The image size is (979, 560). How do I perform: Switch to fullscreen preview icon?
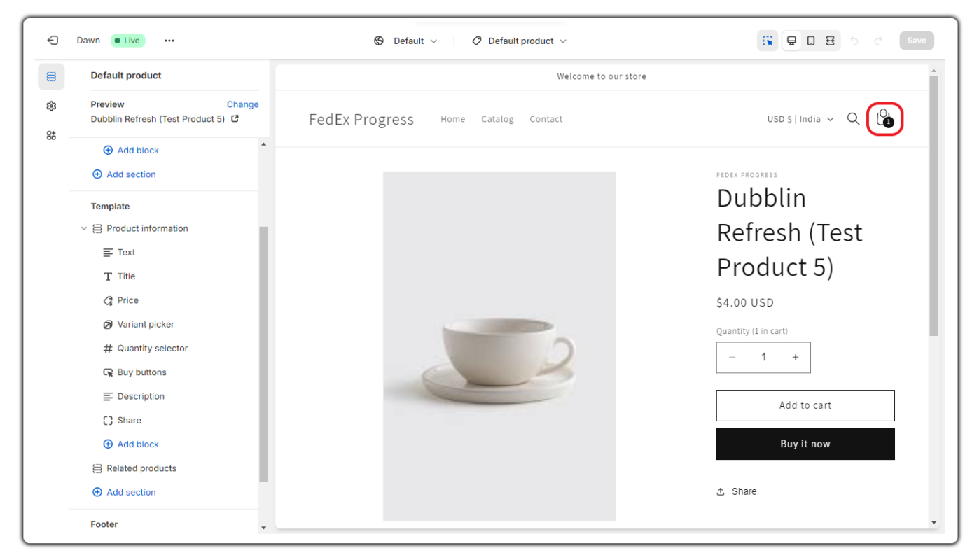pos(830,41)
